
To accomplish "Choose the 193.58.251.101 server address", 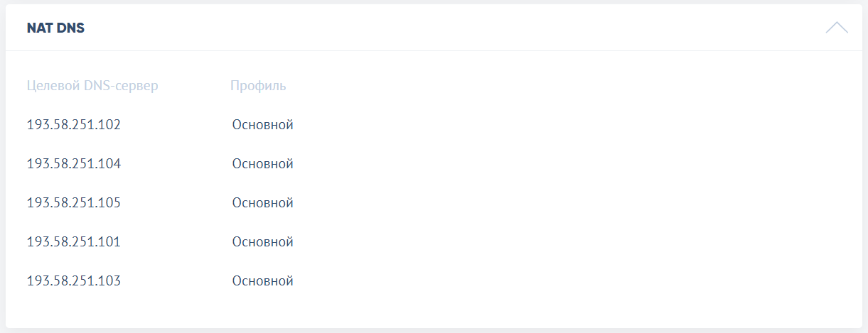I will pos(74,242).
